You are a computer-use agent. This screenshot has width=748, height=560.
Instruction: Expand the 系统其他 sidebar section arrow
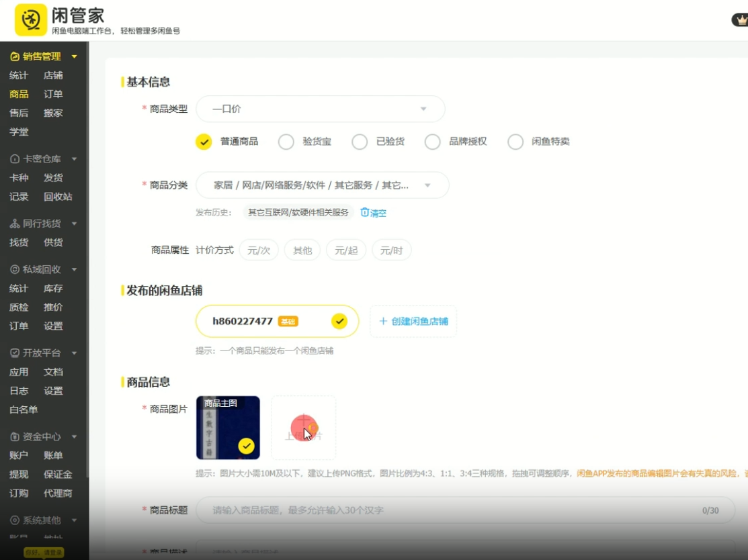pyautogui.click(x=75, y=520)
